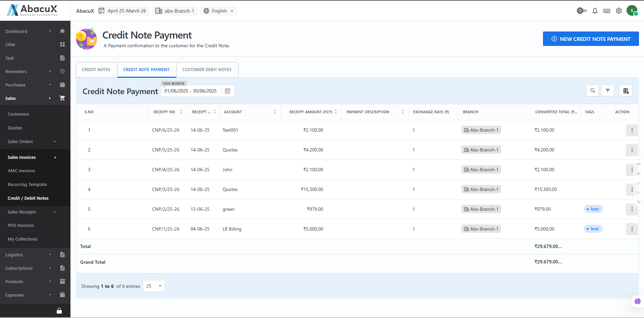Open action menu for CNP/6/25-26 row
Viewport: 644px width, 318px height.
pyautogui.click(x=632, y=130)
